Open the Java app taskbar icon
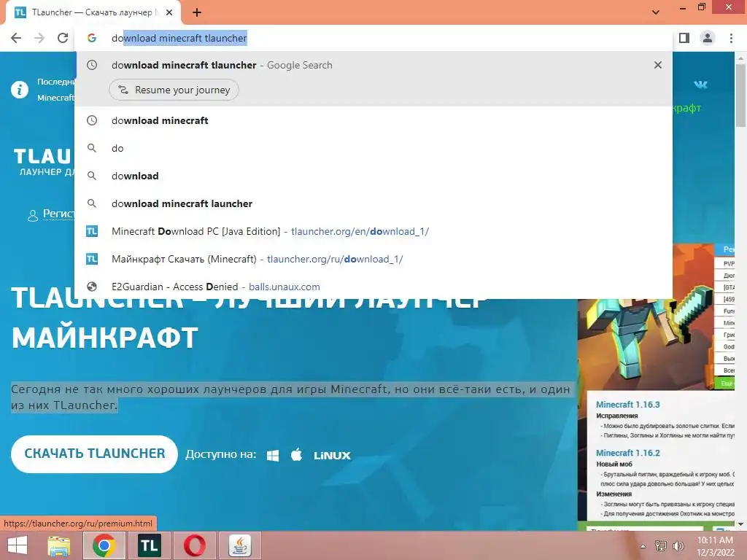 [240, 545]
